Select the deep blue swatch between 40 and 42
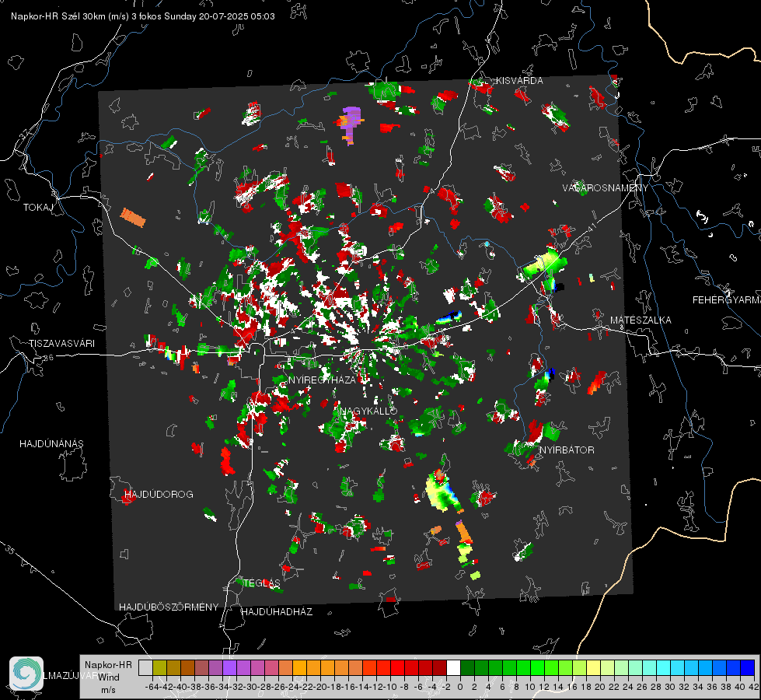This screenshot has width=761, height=700. (x=748, y=668)
